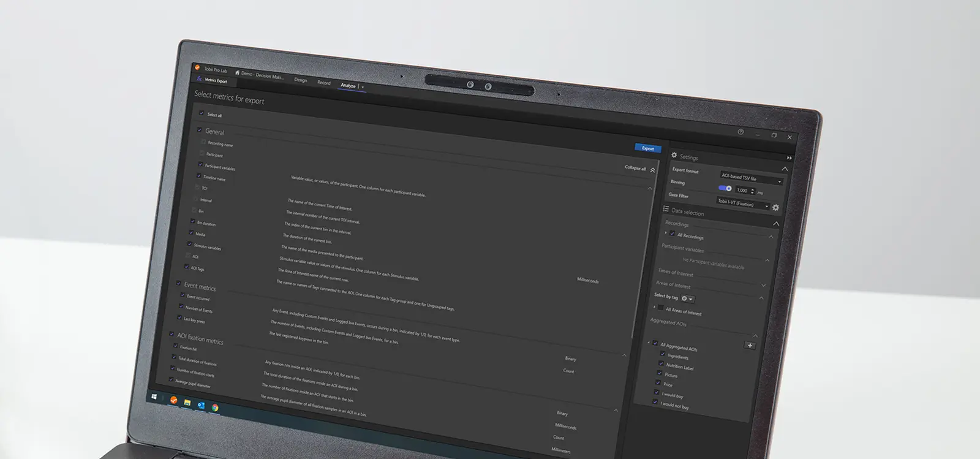
Task: Turn off the Binning toggle switch
Action: (725, 188)
